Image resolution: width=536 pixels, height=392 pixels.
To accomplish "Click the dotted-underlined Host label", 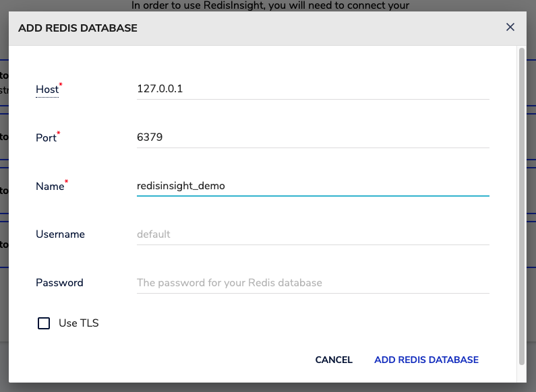I will 47,90.
